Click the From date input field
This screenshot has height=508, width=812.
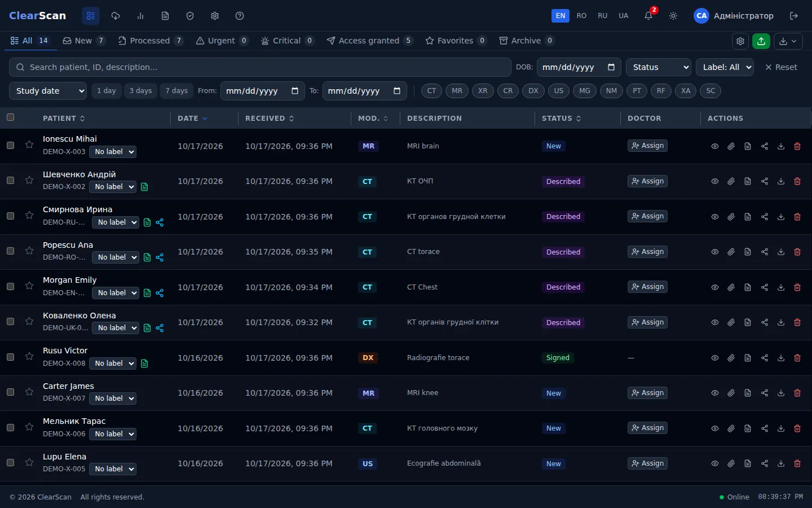point(262,91)
